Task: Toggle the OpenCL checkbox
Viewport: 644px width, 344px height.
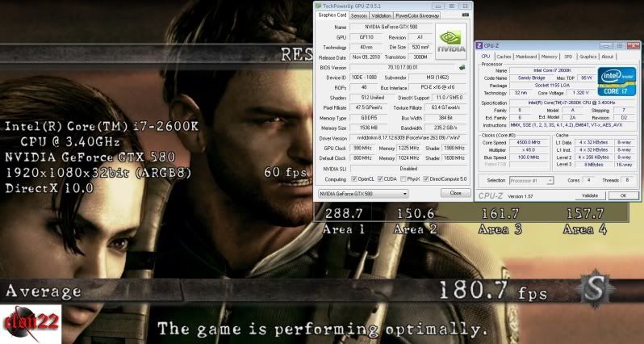Action: coord(353,179)
